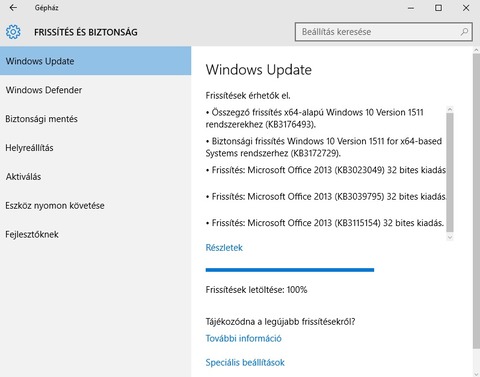Click the update list scroll-up arrow
480x377 pixels.
(x=450, y=109)
